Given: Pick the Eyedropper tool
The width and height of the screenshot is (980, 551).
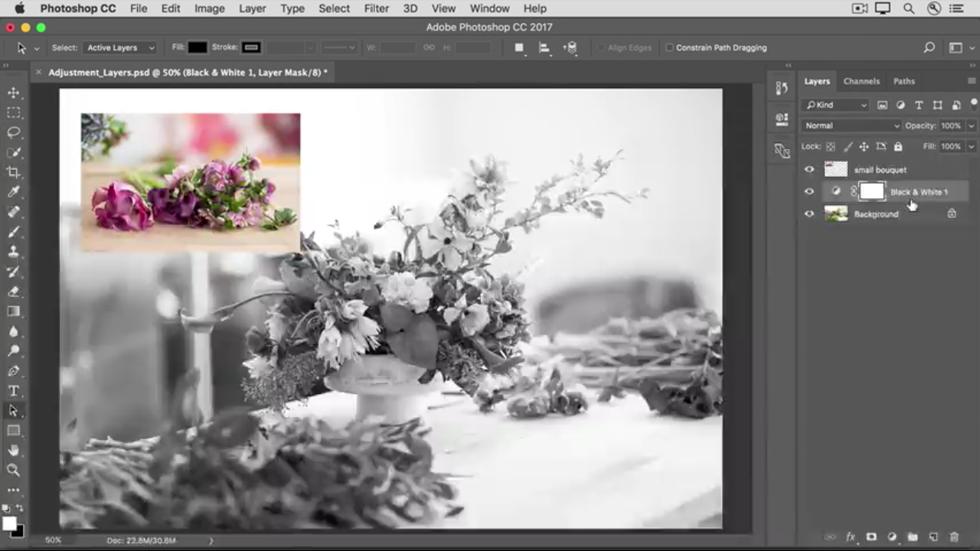Looking at the screenshot, I should (14, 192).
